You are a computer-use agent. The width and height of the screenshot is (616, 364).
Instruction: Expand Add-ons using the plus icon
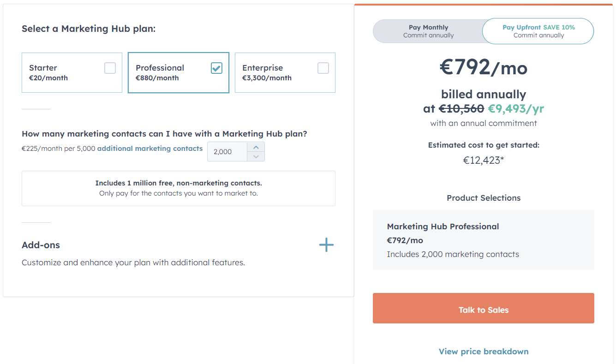click(x=326, y=245)
